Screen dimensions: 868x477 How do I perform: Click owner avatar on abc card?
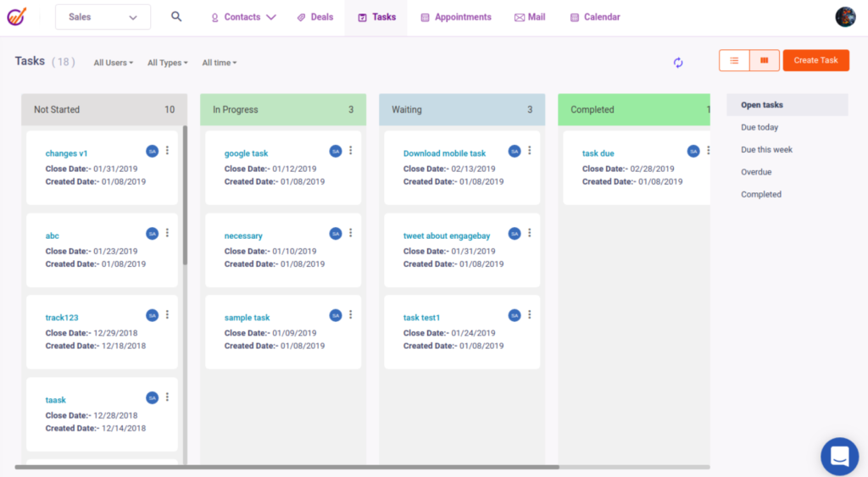(153, 234)
